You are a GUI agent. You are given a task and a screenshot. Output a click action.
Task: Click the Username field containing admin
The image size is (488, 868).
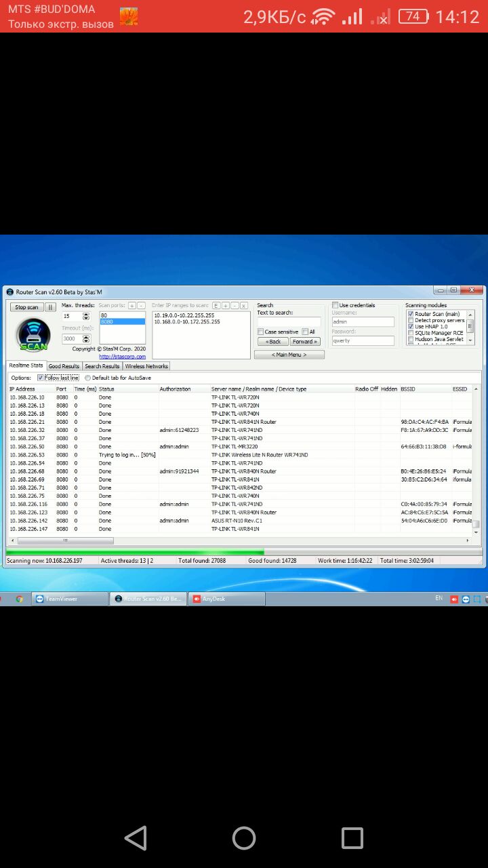(x=363, y=322)
